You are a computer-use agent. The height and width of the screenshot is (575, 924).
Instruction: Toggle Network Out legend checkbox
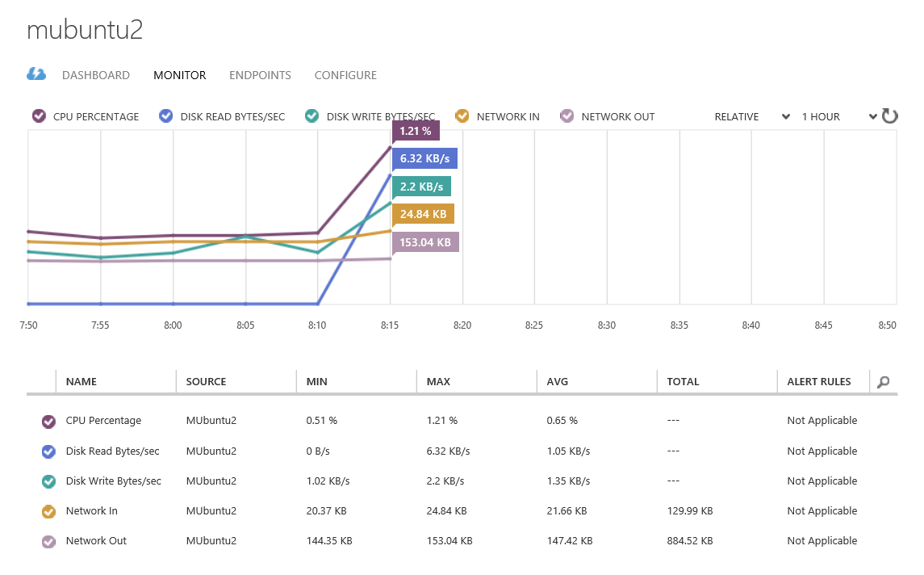point(567,116)
